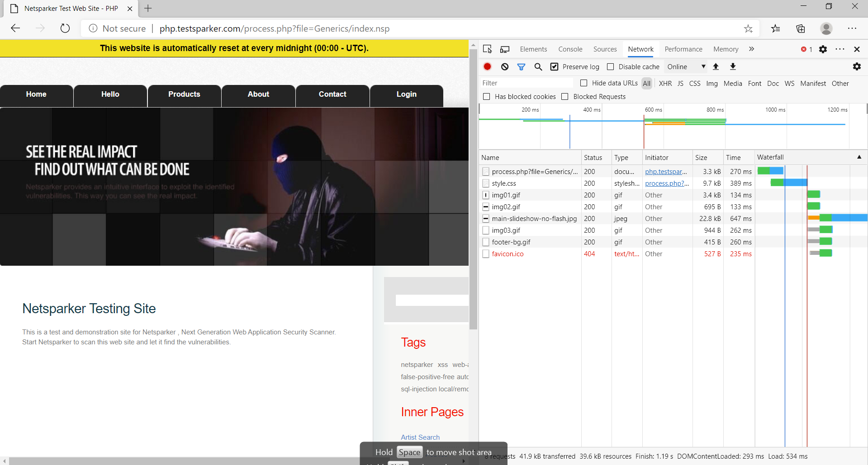Uncheck Preserve log checkbox

point(554,67)
